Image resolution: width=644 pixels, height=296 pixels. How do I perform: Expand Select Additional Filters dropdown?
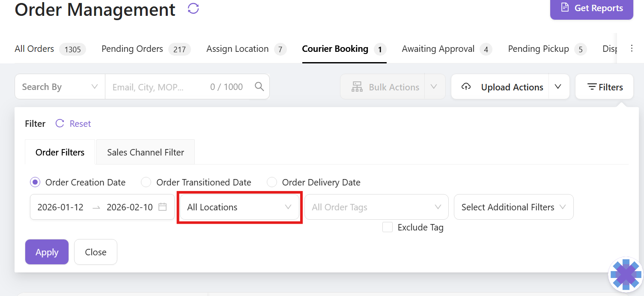click(513, 207)
